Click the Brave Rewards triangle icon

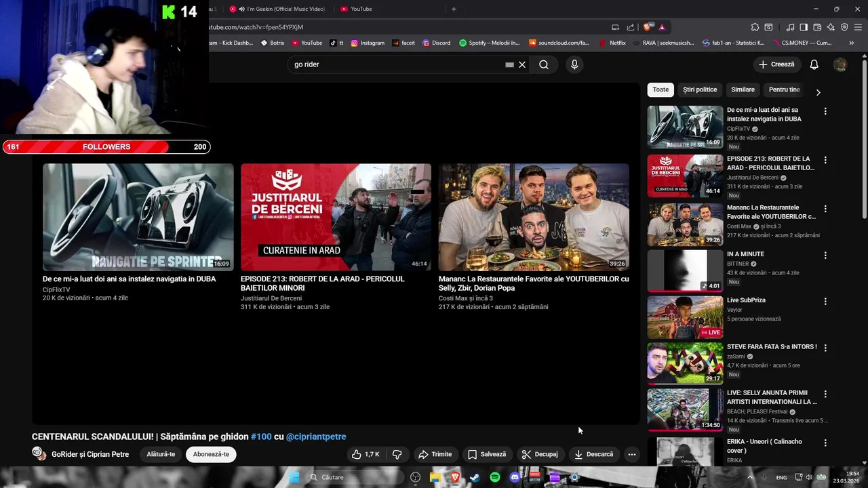662,27
